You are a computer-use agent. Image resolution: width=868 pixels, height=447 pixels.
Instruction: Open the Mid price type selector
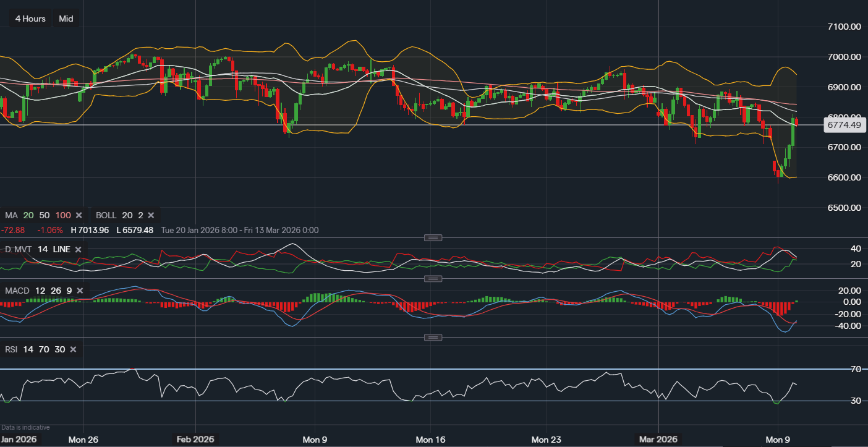click(66, 19)
